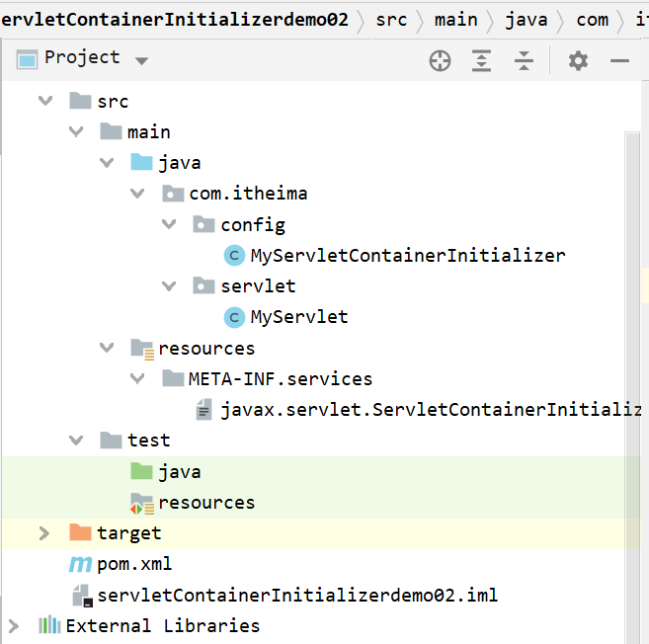Open Project panel settings gear

[x=578, y=61]
